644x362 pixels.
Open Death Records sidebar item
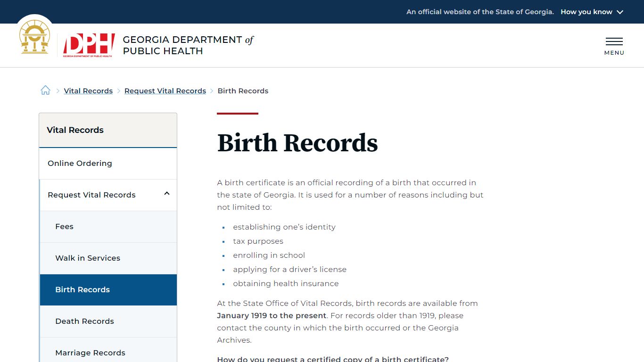click(x=108, y=321)
